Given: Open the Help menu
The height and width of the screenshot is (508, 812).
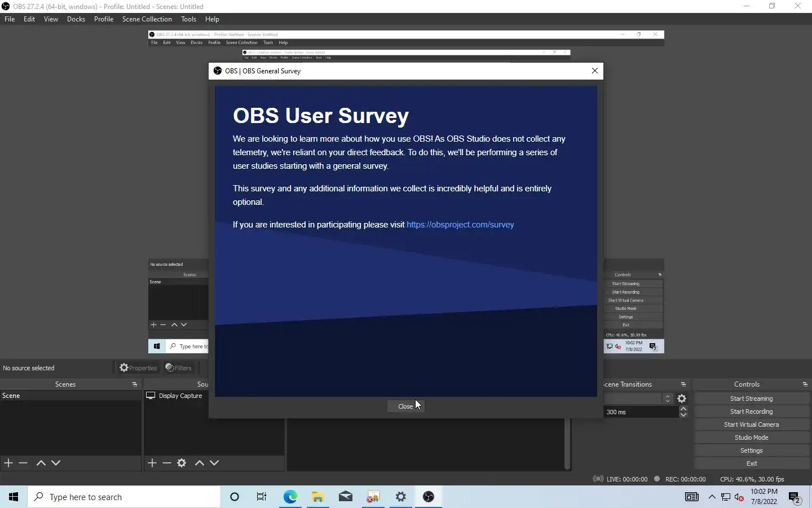Looking at the screenshot, I should [x=212, y=19].
